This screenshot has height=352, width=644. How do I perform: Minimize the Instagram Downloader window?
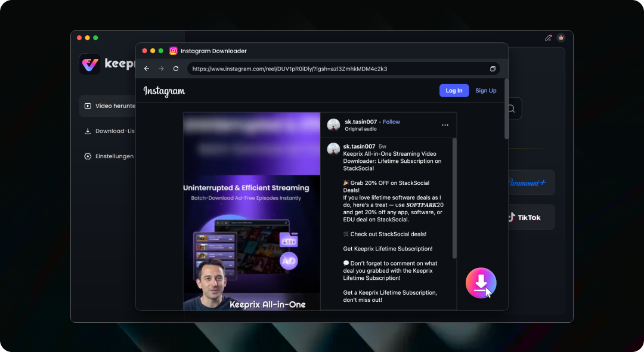(x=153, y=51)
